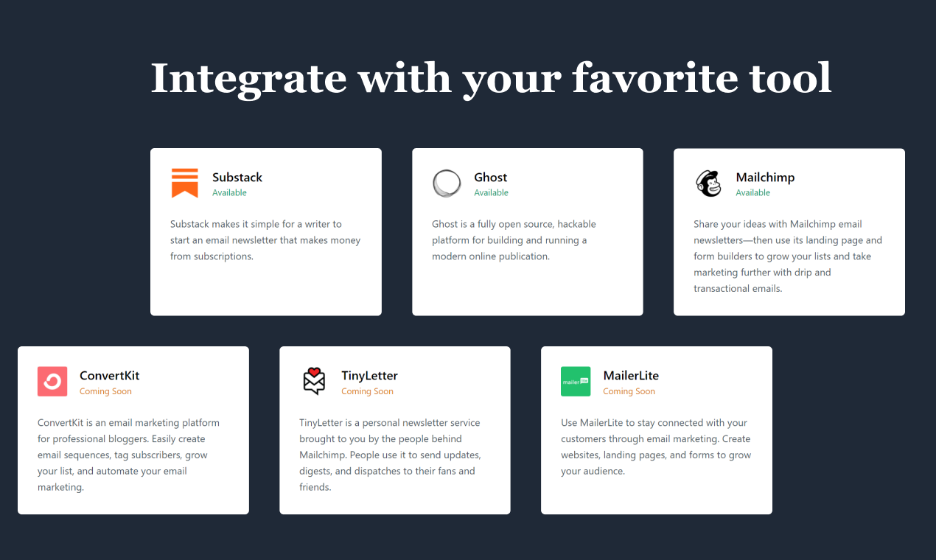
Task: Select the ConvertKit title text
Action: tap(110, 376)
